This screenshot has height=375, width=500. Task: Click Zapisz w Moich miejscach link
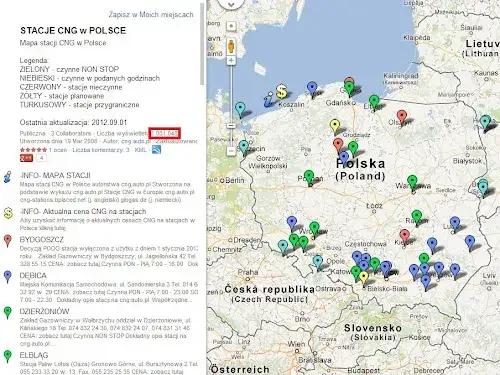(151, 15)
